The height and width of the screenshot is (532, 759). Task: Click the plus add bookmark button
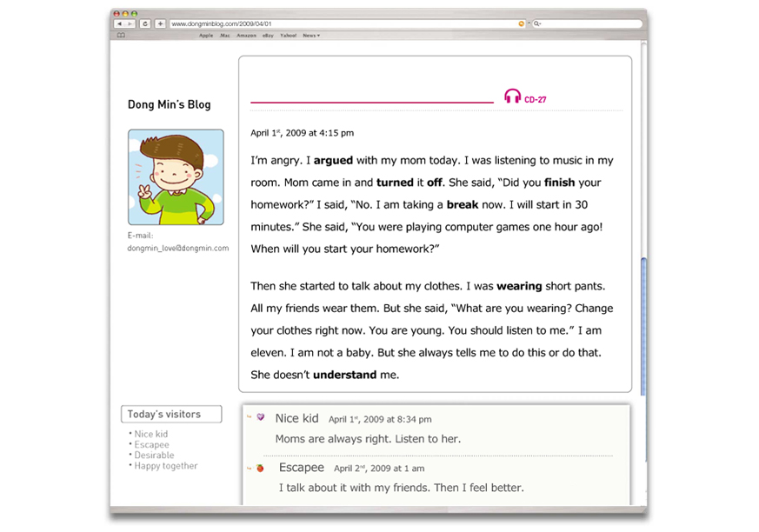tap(161, 23)
